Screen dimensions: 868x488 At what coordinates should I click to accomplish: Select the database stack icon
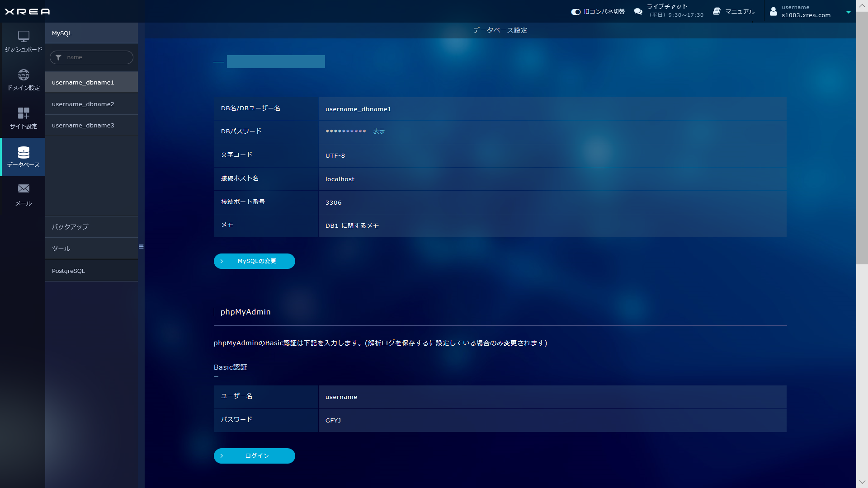(x=24, y=152)
